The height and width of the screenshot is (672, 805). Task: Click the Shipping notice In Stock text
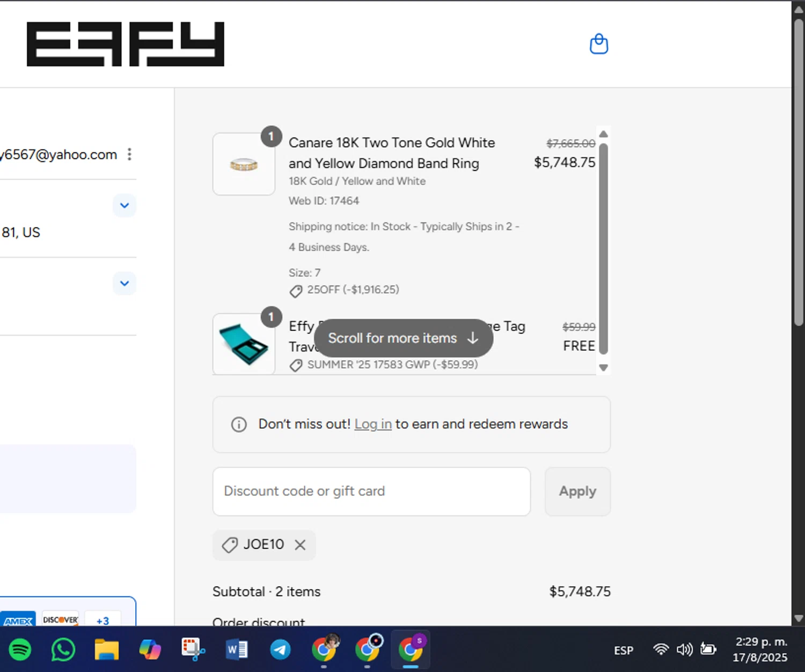404,237
